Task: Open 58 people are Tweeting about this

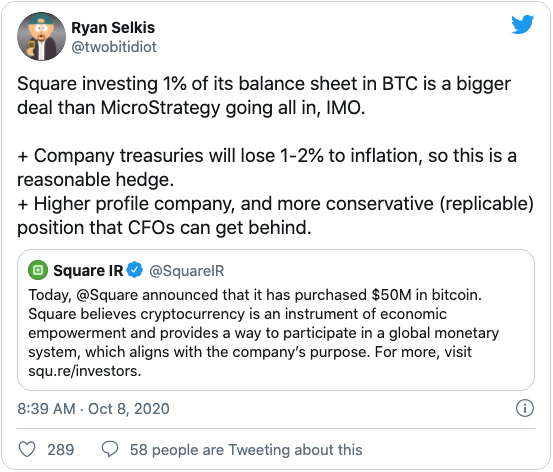Action: (246, 450)
